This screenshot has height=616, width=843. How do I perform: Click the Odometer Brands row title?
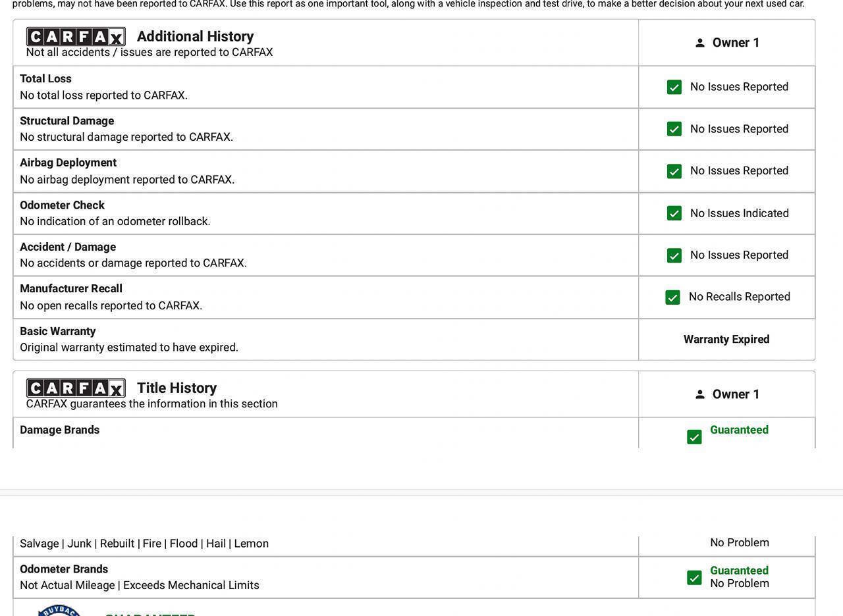(64, 569)
